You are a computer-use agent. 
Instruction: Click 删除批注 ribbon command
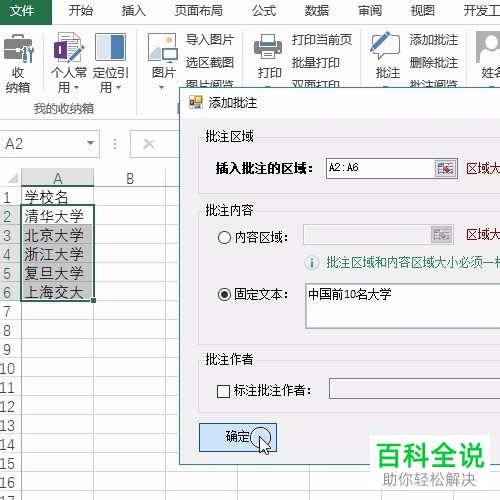tap(434, 62)
